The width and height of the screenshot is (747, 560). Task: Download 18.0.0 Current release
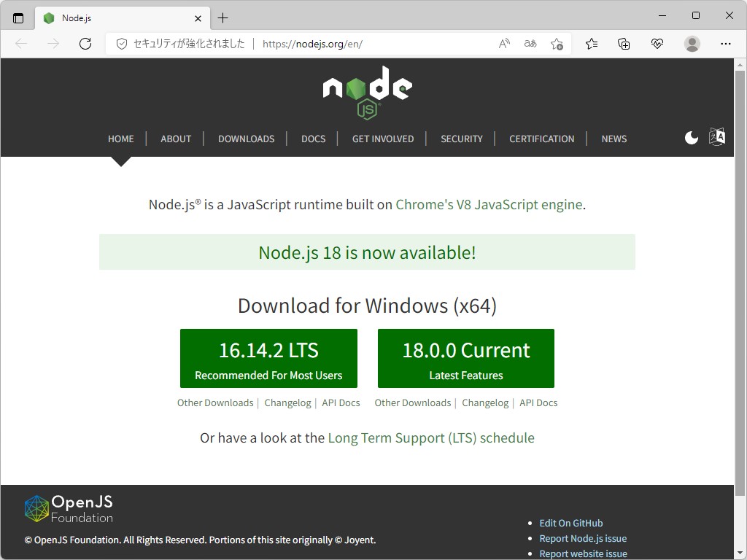[466, 358]
